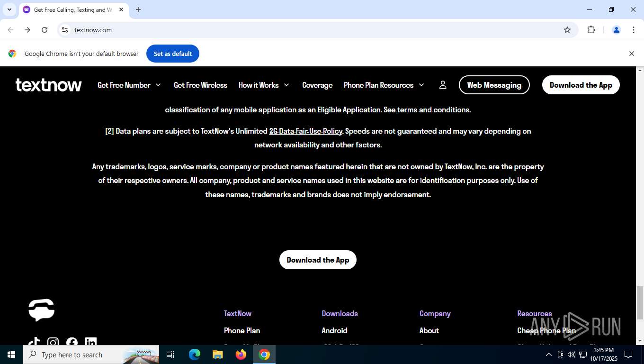Click Web Messaging button
The image size is (644, 364).
point(494,85)
